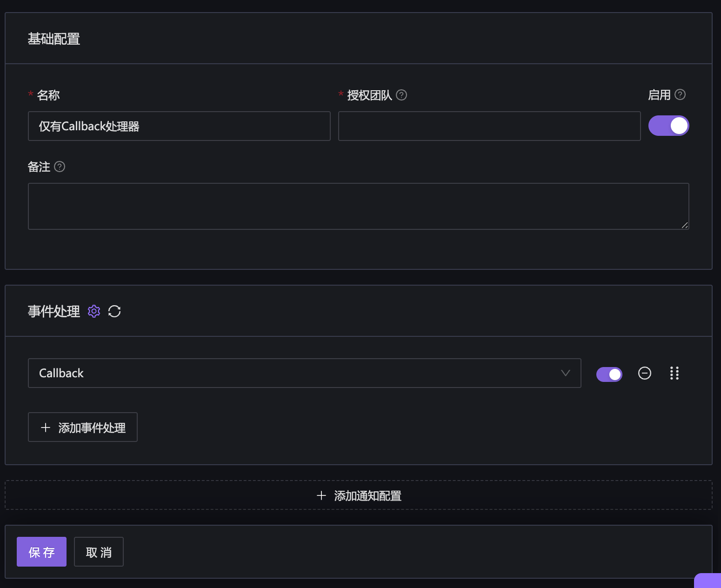Open the 事件处理 settings gear icon
The image size is (721, 588).
(94, 311)
